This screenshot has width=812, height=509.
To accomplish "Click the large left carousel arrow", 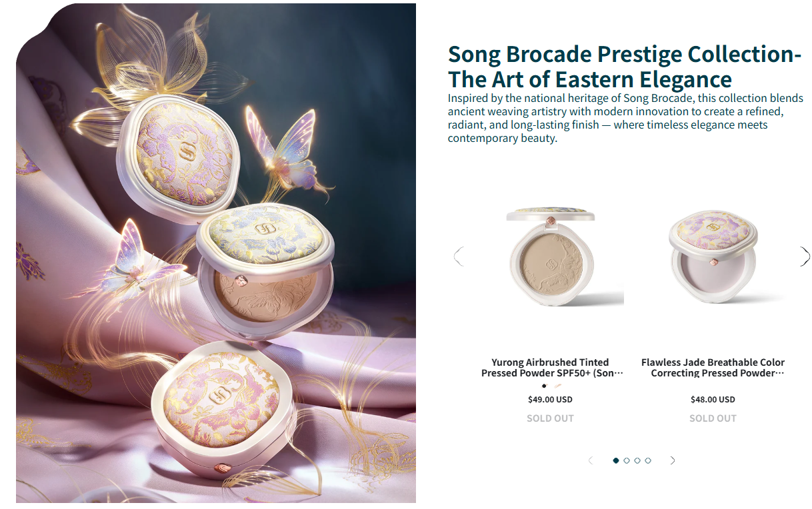I will click(x=459, y=256).
